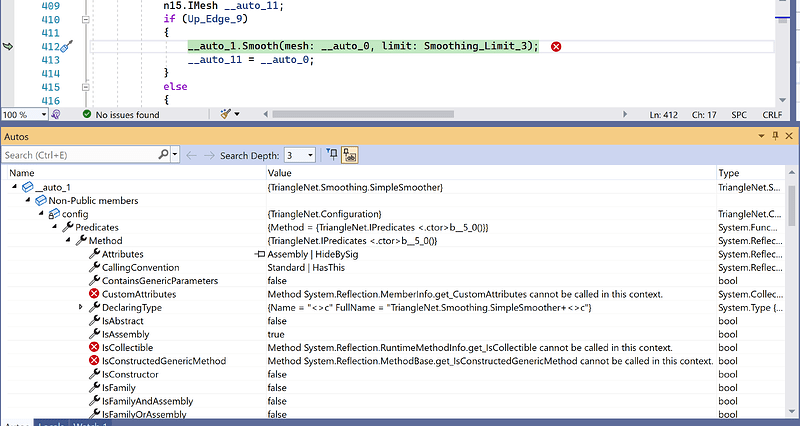Close the Autos panel
The height and width of the screenshot is (426, 800).
click(x=789, y=136)
